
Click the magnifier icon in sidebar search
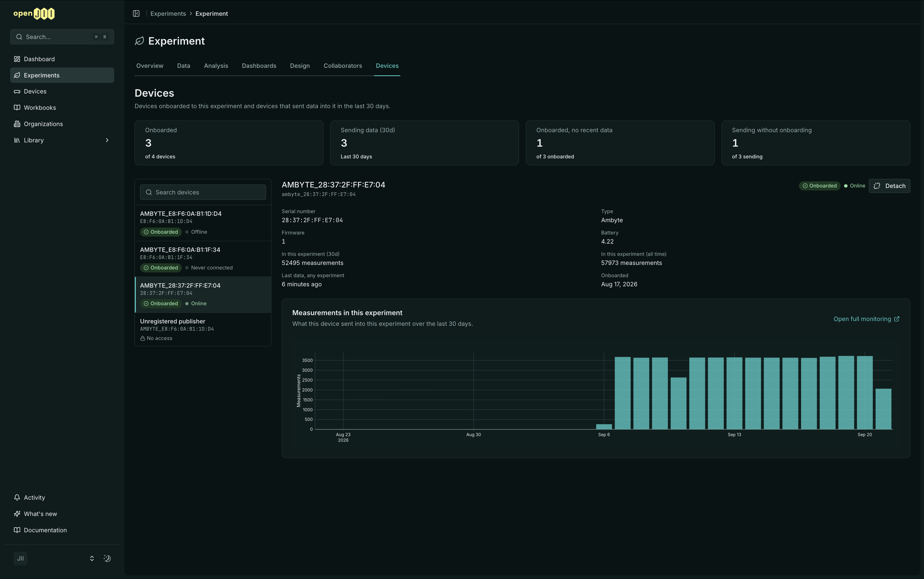(x=19, y=37)
